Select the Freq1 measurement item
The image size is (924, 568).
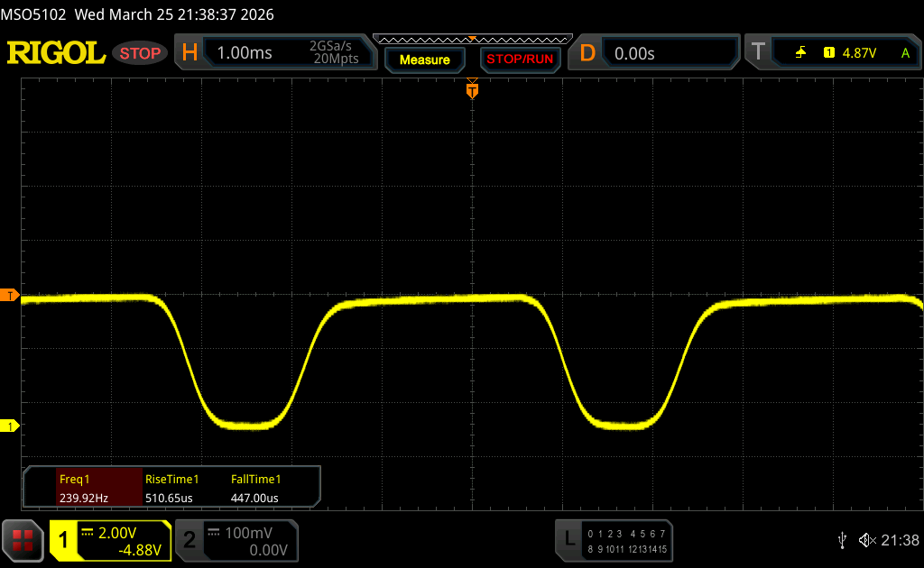81,488
